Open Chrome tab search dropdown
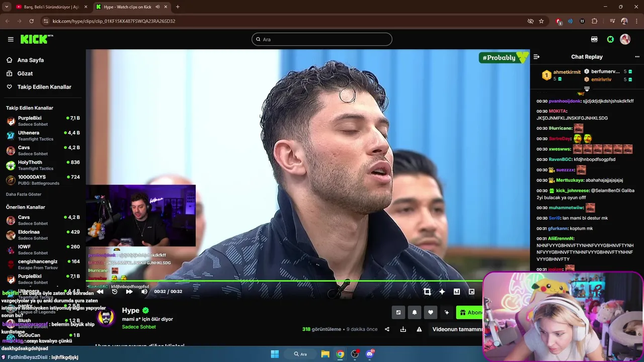Screen dimensions: 644x362 pos(6,7)
